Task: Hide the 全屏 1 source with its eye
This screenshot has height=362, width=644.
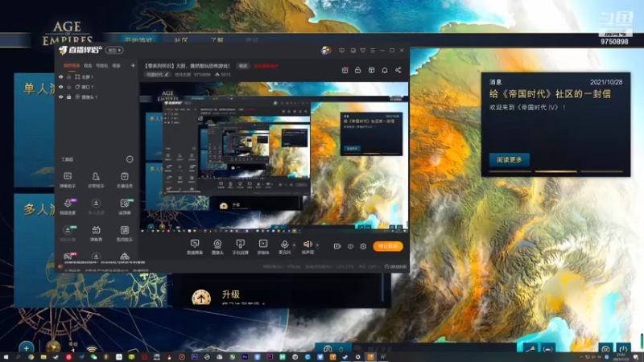Action: tap(61, 76)
